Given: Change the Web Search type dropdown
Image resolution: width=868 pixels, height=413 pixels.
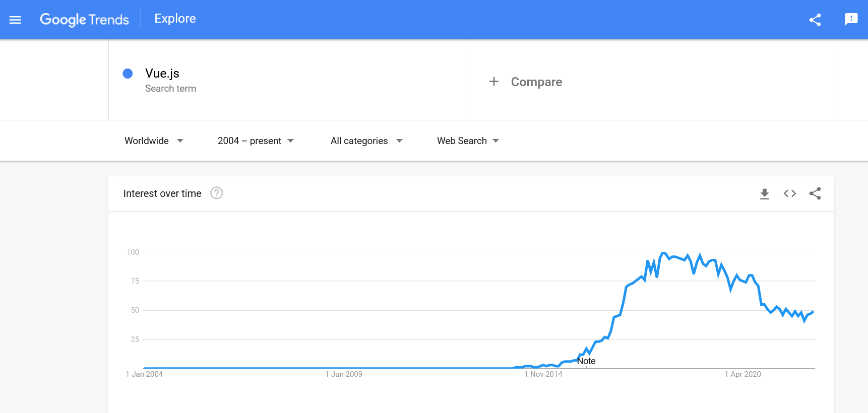Looking at the screenshot, I should pyautogui.click(x=467, y=141).
